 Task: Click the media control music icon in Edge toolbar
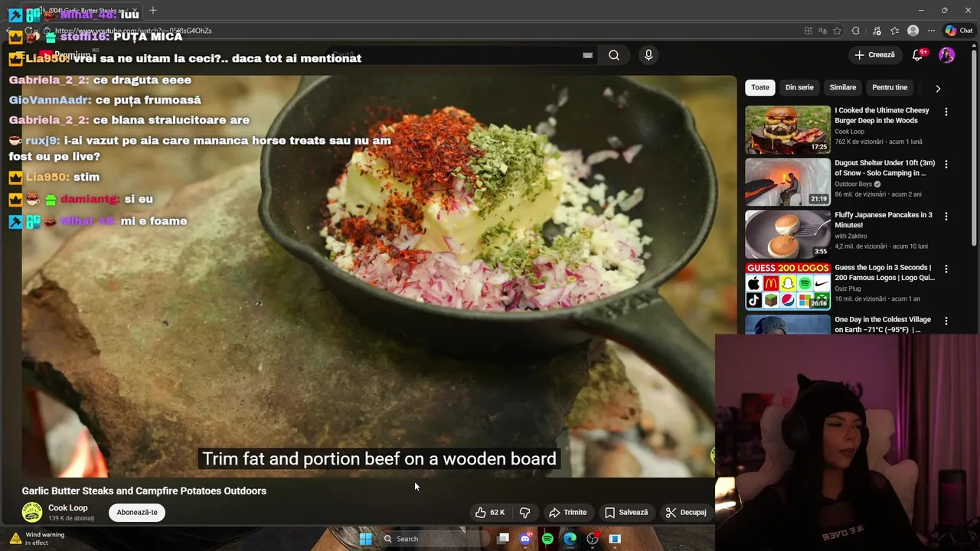877,31
